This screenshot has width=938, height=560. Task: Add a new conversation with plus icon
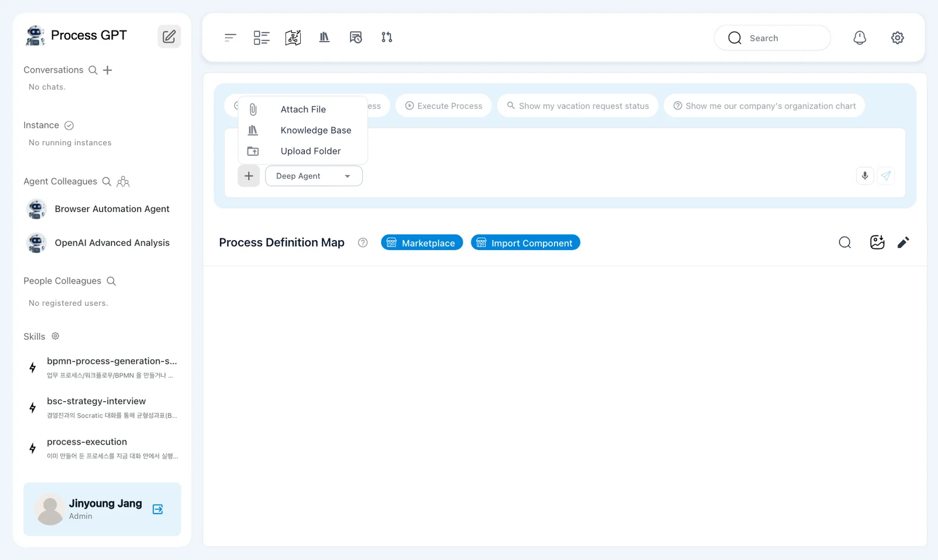click(x=107, y=70)
